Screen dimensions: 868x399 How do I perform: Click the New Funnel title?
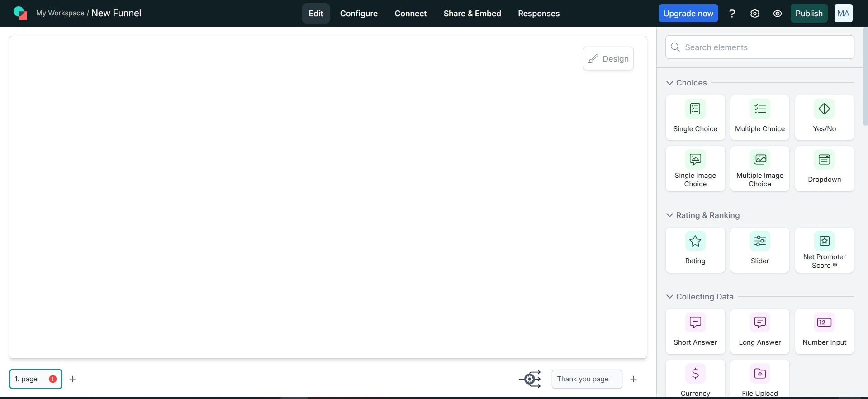click(116, 13)
